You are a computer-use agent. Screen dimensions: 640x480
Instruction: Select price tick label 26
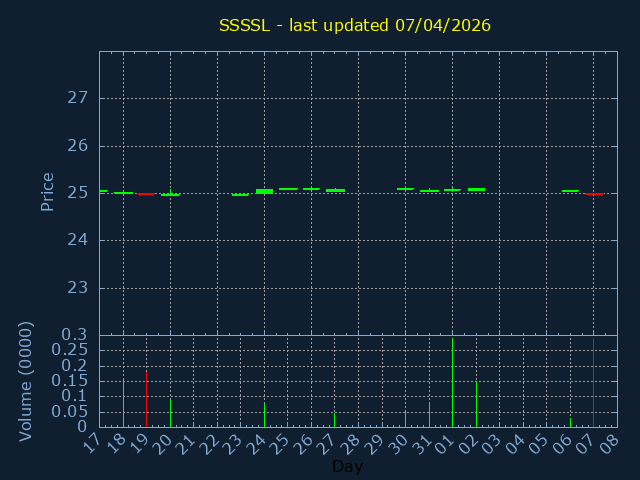[x=78, y=146]
